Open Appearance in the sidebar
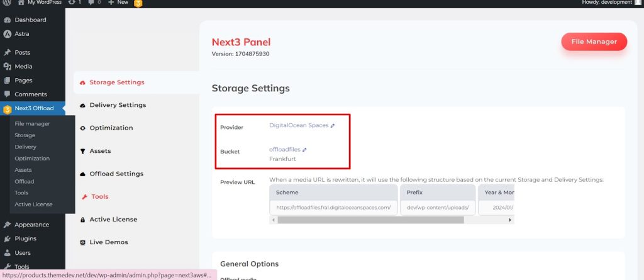 [x=33, y=225]
